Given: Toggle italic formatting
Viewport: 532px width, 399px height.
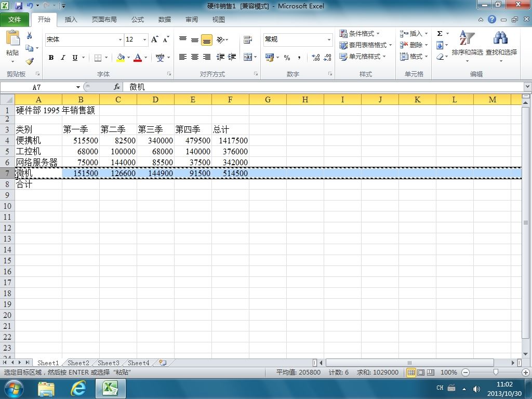Looking at the screenshot, I should coord(63,58).
